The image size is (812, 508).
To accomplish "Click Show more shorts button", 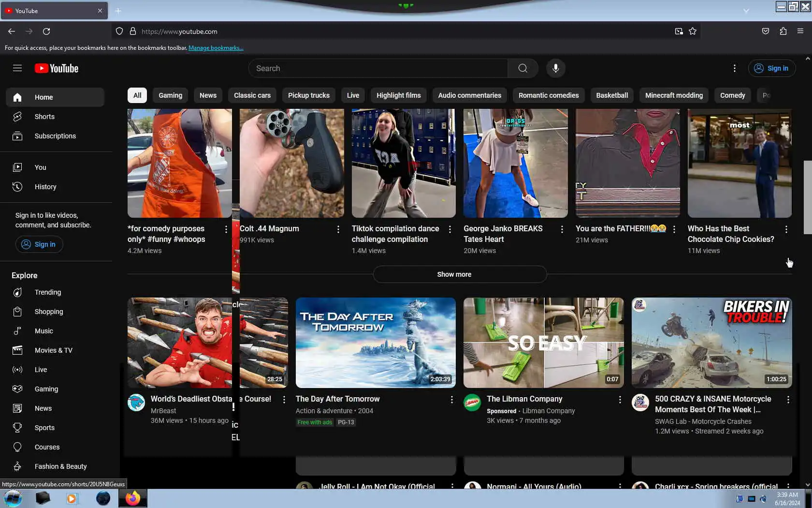I will click(460, 274).
